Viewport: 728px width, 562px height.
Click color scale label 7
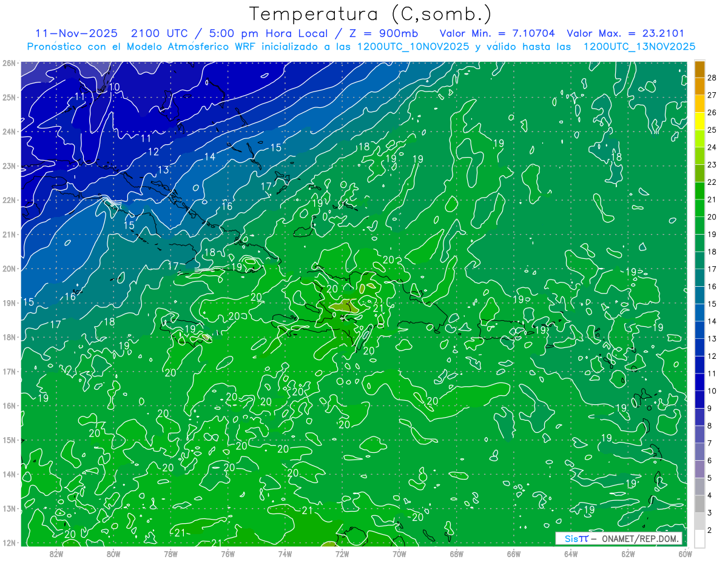click(x=710, y=443)
